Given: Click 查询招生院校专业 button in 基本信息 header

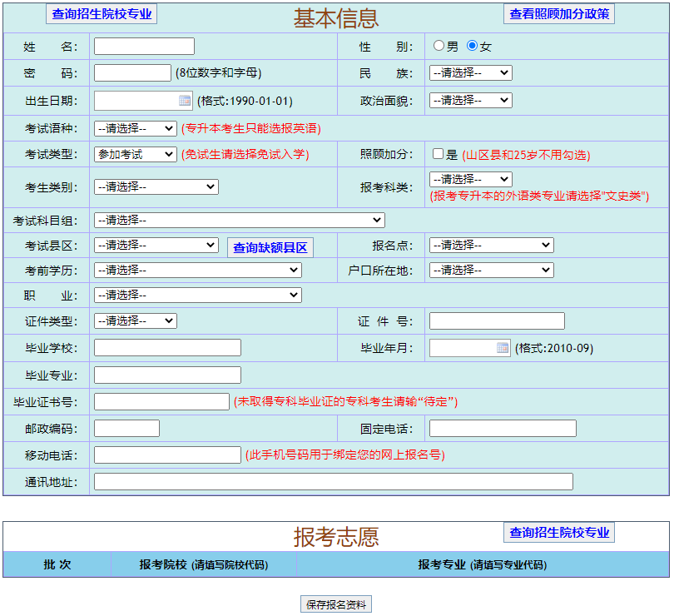Looking at the screenshot, I should pos(102,14).
